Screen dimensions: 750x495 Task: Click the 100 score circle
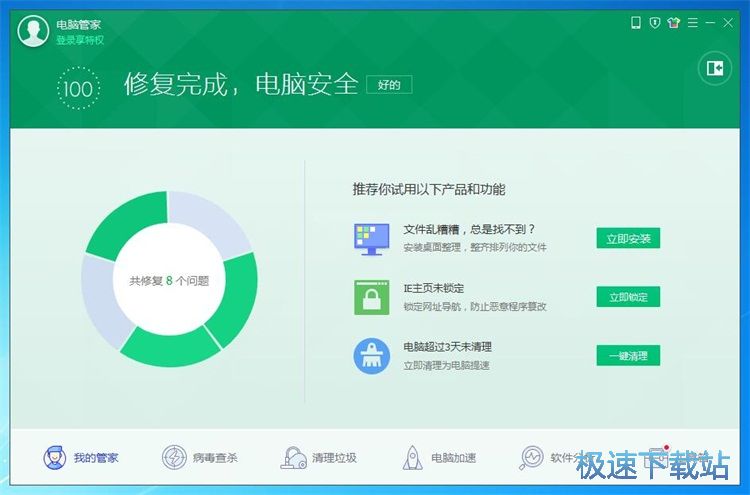pos(78,88)
